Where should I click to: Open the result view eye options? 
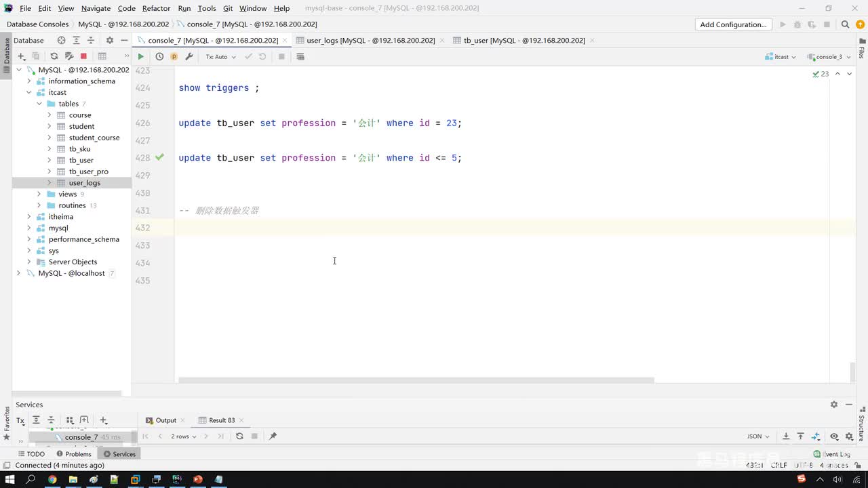[x=834, y=436]
